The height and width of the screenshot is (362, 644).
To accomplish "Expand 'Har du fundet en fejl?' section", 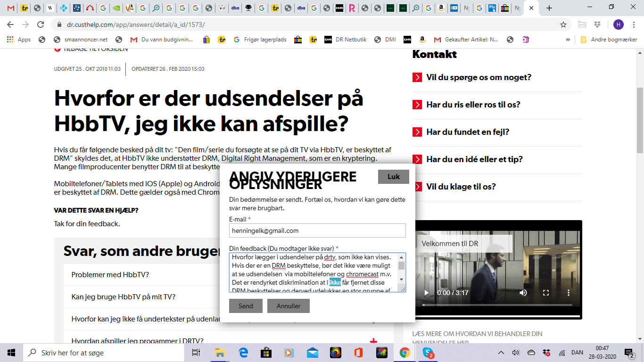I will point(468,132).
